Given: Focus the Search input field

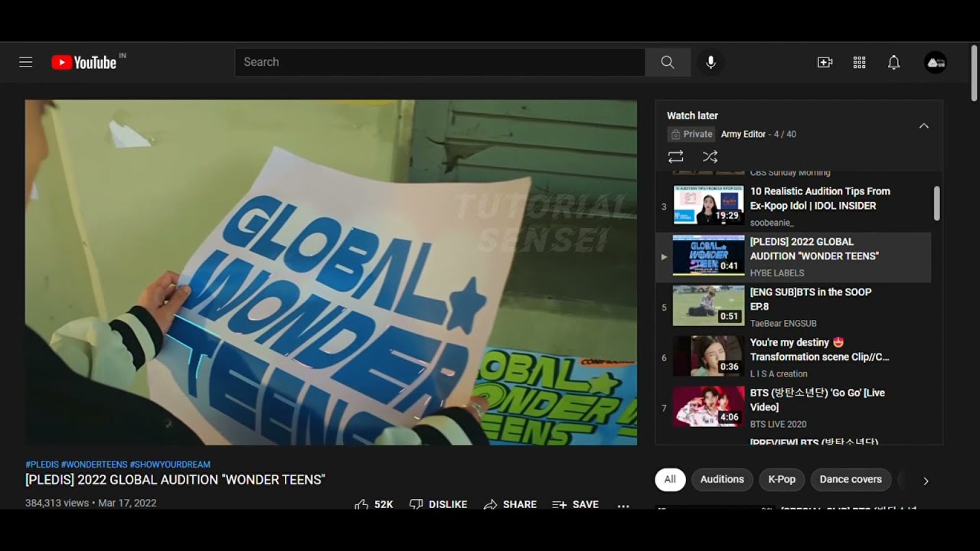Looking at the screenshot, I should pyautogui.click(x=440, y=62).
